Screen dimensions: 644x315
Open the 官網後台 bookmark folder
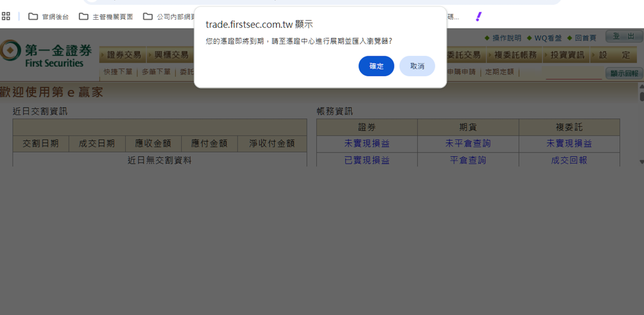click(x=49, y=16)
